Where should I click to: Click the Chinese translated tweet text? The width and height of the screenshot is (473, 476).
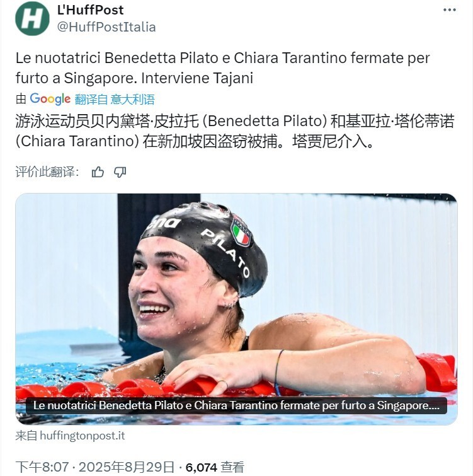coord(235,131)
